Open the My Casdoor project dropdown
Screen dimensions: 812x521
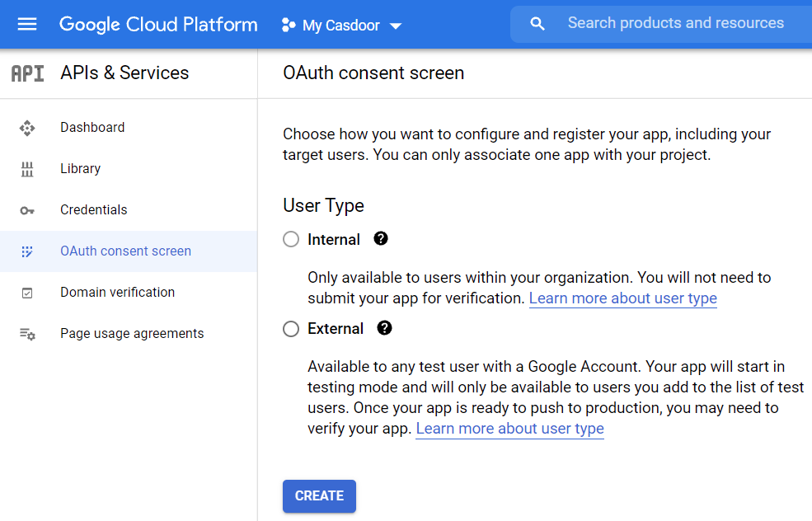(x=340, y=24)
